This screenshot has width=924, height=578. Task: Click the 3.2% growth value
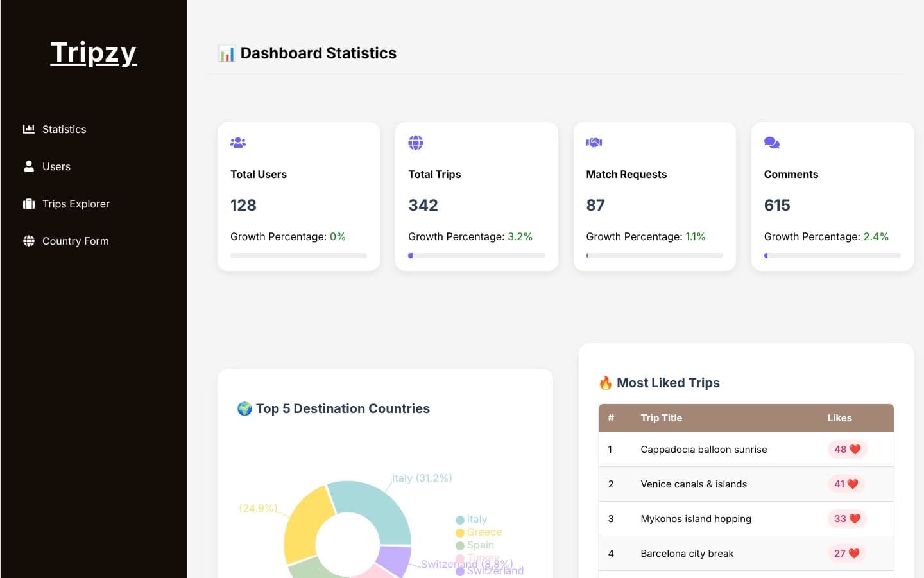520,236
